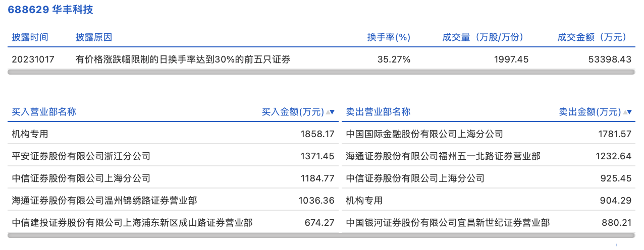The width and height of the screenshot is (644, 250).
Task: Click the 披露原因 column header
Action: coord(94,37)
